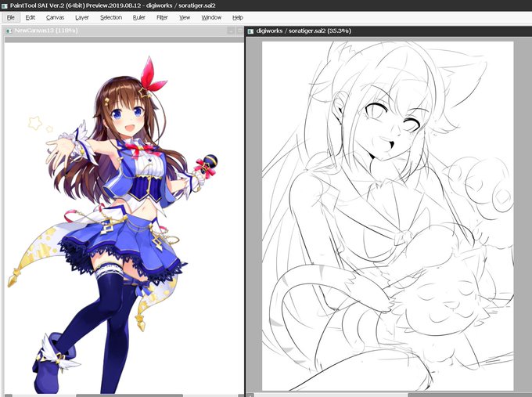Open the Ruler menu
532x397 pixels.
[138, 17]
